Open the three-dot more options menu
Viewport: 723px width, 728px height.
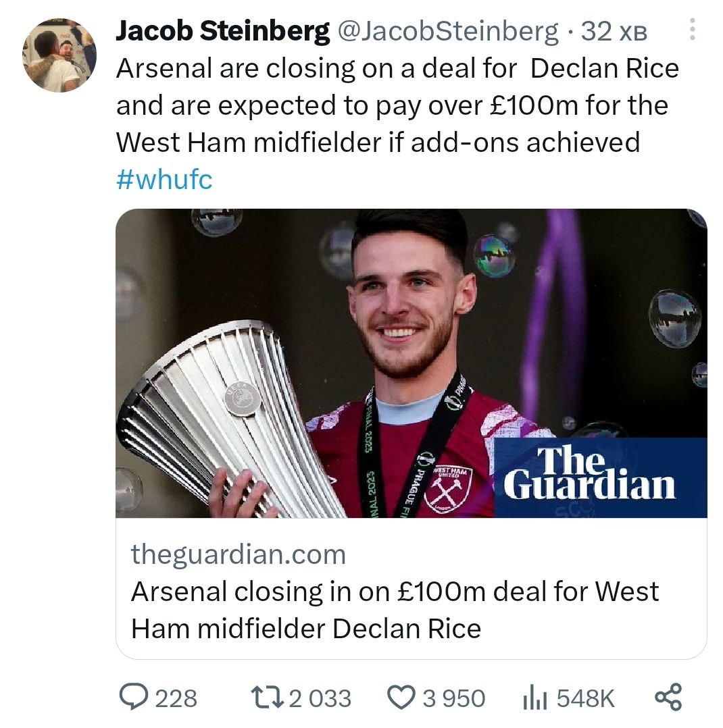tap(691, 30)
